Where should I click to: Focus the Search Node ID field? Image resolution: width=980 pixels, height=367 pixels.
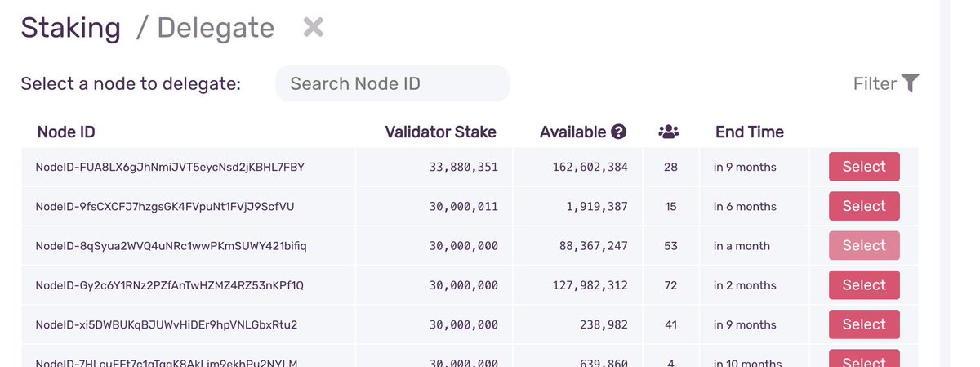392,83
